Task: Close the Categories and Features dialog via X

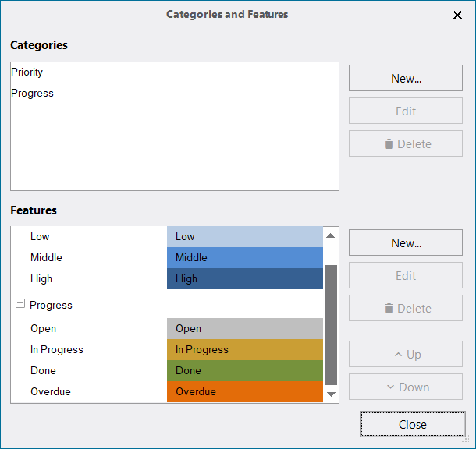Action: pos(457,16)
